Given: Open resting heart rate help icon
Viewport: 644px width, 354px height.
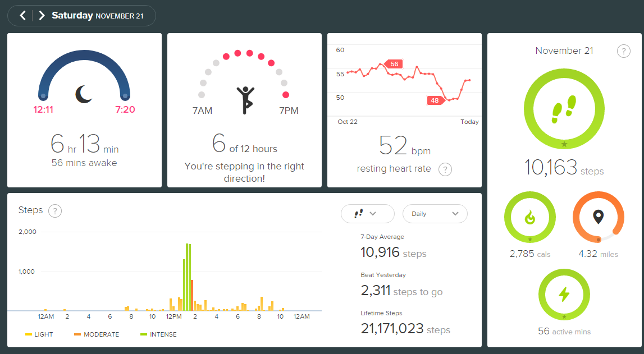Looking at the screenshot, I should pos(445,169).
